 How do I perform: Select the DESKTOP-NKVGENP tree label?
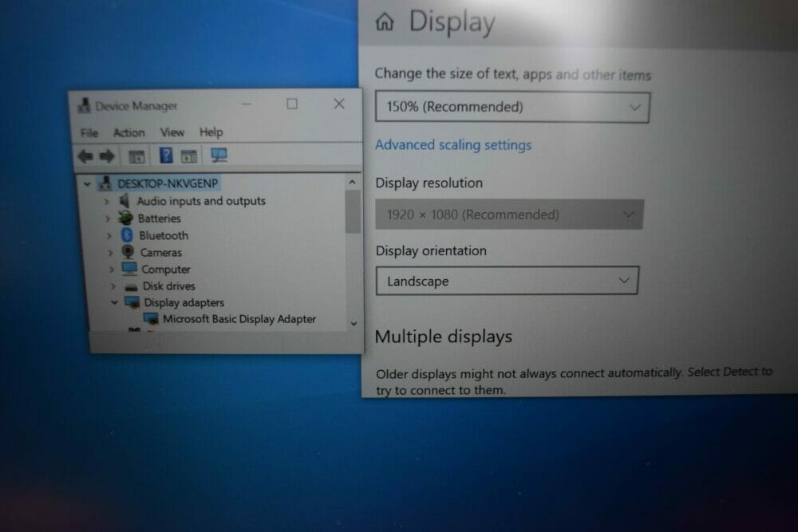pyautogui.click(x=168, y=183)
